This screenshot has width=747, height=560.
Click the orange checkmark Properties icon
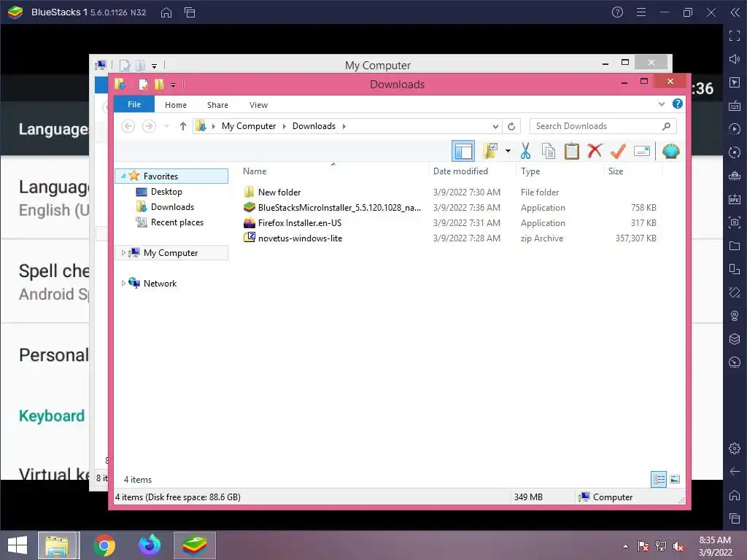pyautogui.click(x=618, y=151)
